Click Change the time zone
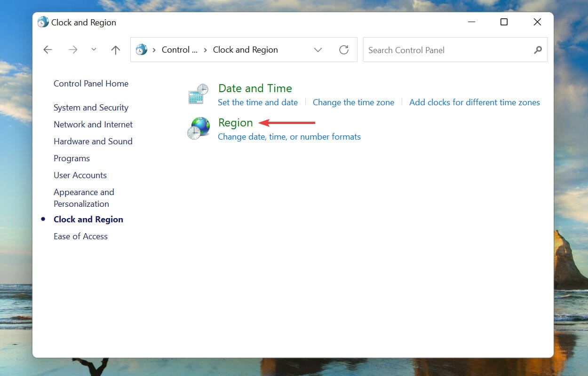588x376 pixels. [354, 102]
